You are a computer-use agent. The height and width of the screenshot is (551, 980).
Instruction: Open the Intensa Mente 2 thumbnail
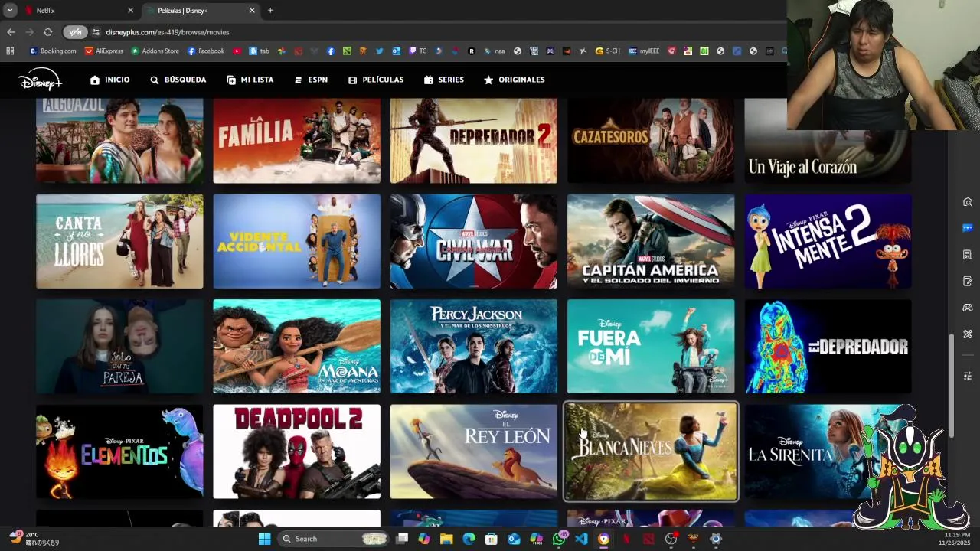coord(828,241)
